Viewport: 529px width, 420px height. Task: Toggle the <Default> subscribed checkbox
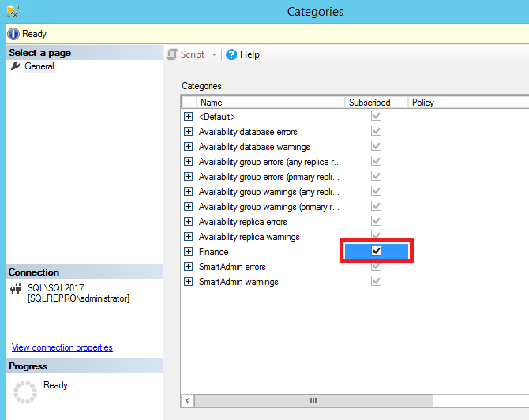377,116
